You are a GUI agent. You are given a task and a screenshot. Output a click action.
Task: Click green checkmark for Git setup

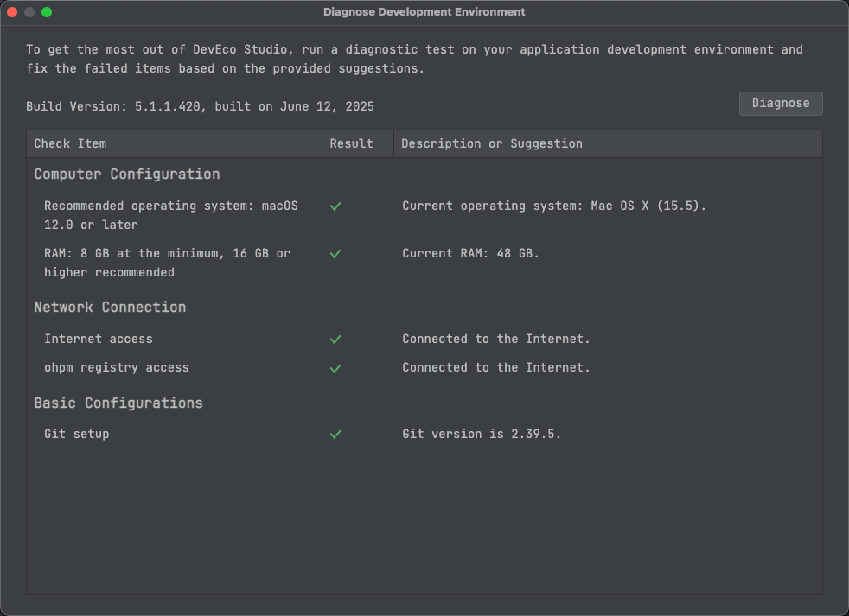[335, 435]
